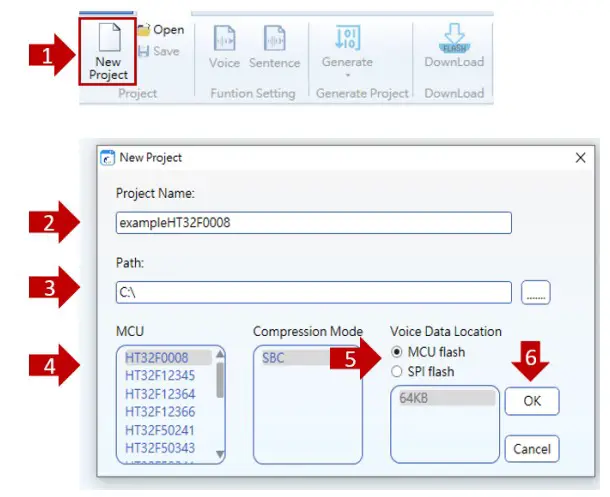Select HT32F0008 in the MCU list
The width and height of the screenshot is (610, 497).
tap(168, 357)
